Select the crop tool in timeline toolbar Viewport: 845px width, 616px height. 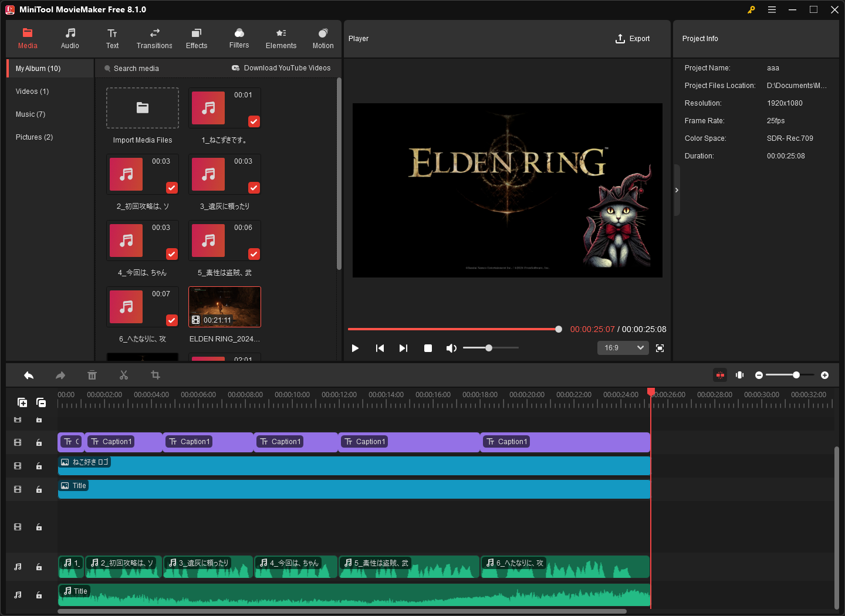[x=156, y=375]
